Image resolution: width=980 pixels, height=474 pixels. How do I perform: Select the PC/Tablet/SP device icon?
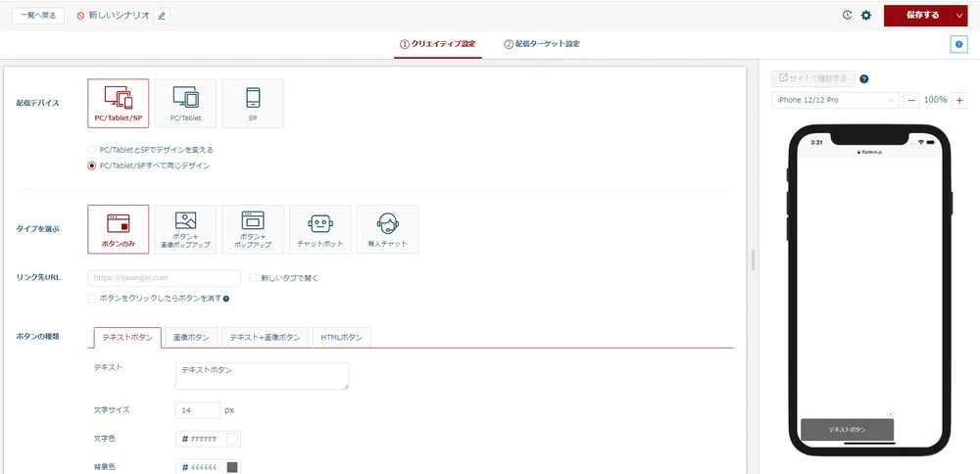point(118,103)
